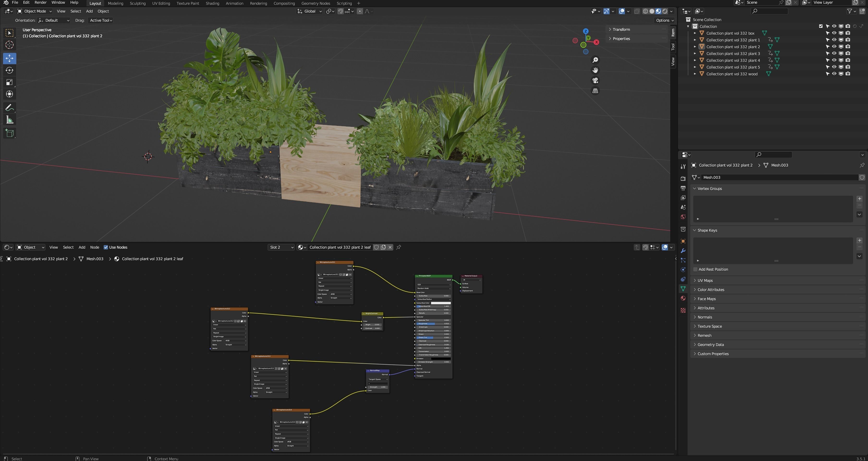
Task: Click the viewport zoom magnifier icon
Action: pos(595,60)
